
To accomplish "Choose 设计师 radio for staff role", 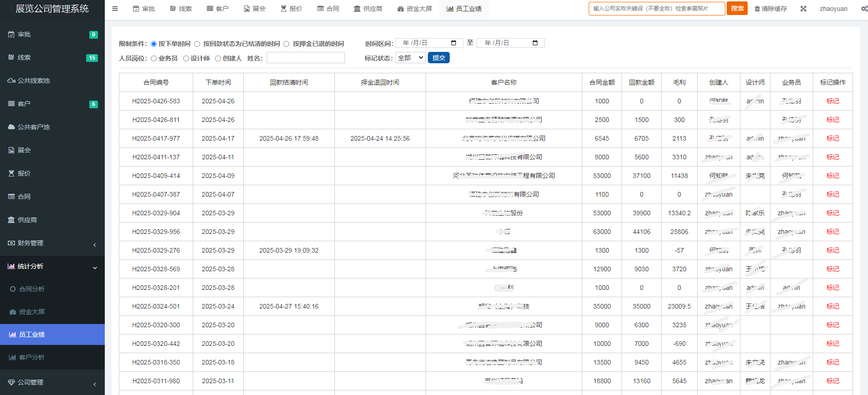I will click(186, 58).
